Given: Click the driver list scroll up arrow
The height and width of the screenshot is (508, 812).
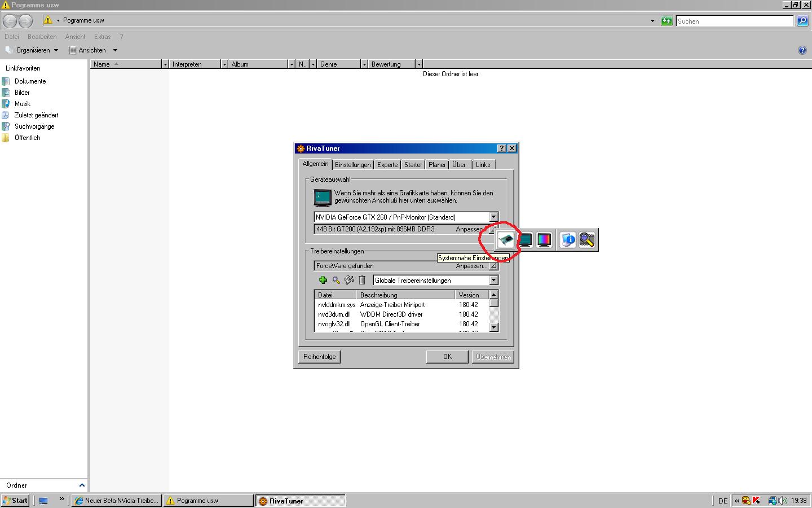Looking at the screenshot, I should coord(494,295).
